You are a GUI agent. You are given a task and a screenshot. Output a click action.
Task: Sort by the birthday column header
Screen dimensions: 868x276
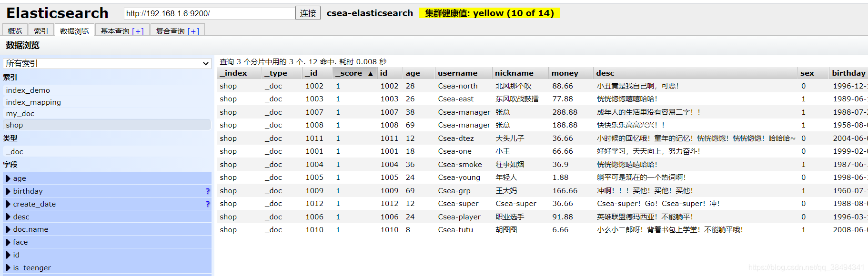(848, 73)
